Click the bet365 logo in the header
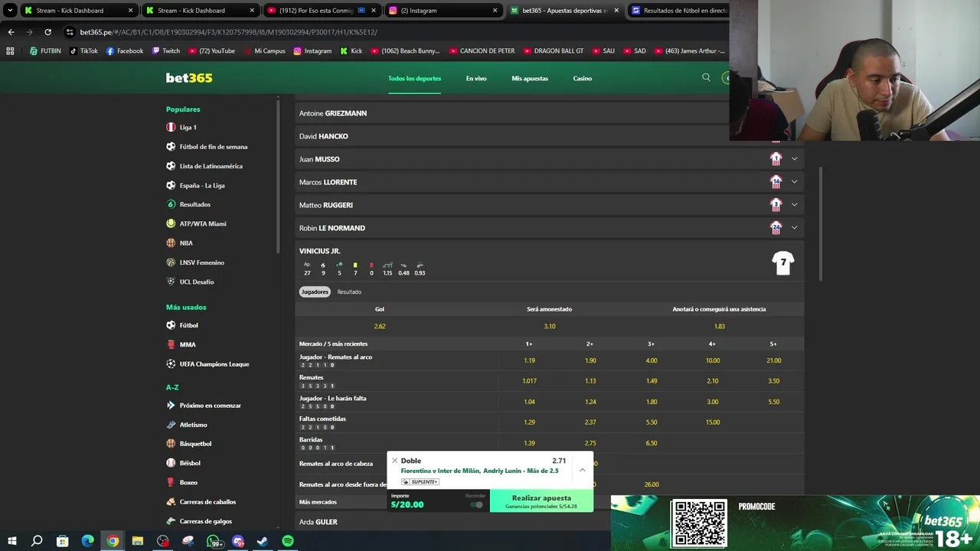 point(189,78)
